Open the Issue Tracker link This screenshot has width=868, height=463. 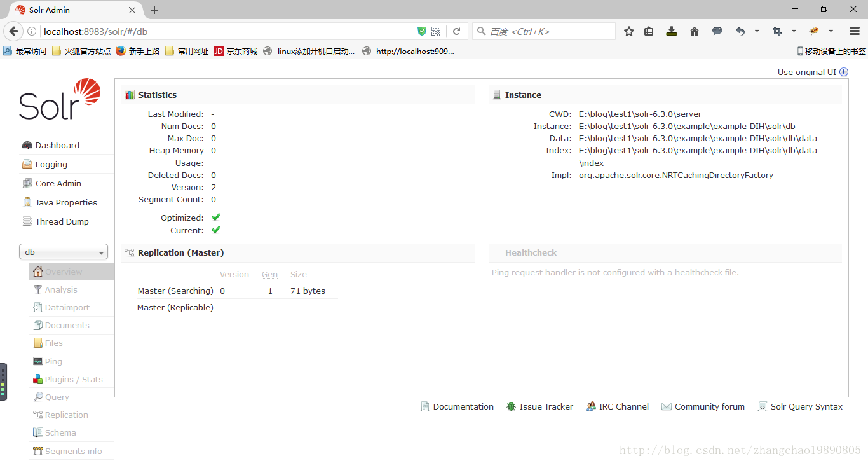546,406
